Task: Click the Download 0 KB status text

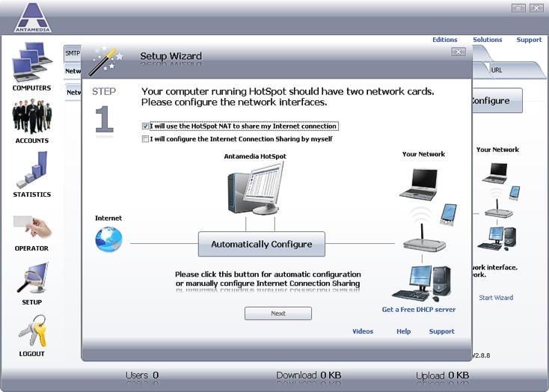Action: (308, 376)
